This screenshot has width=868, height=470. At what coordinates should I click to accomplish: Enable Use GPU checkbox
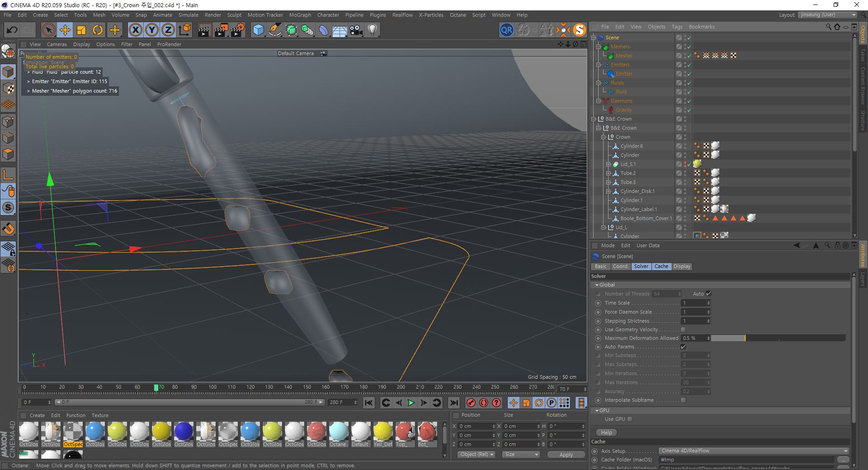click(x=630, y=419)
